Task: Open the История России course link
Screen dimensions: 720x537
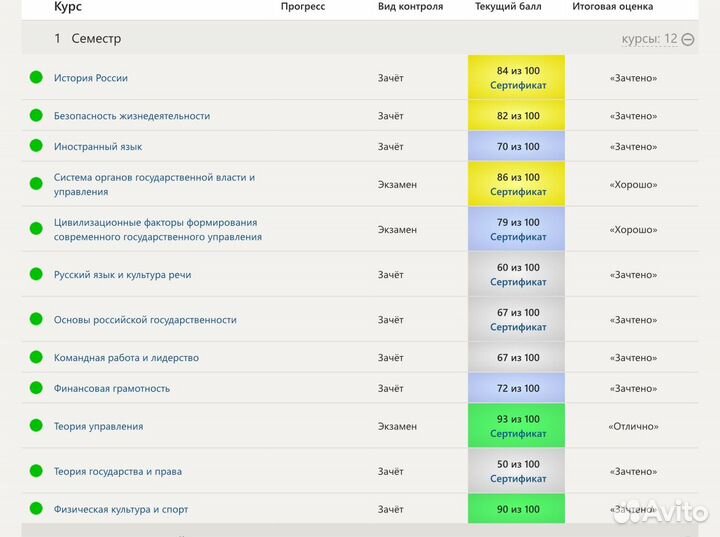Action: [x=91, y=78]
